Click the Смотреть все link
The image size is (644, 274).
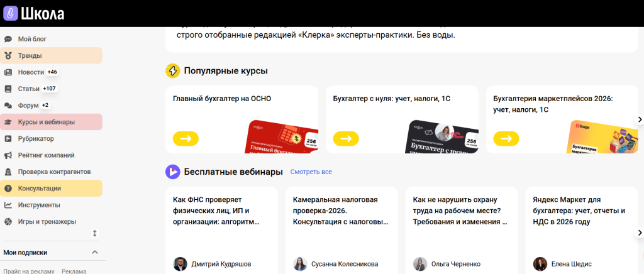pos(311,172)
